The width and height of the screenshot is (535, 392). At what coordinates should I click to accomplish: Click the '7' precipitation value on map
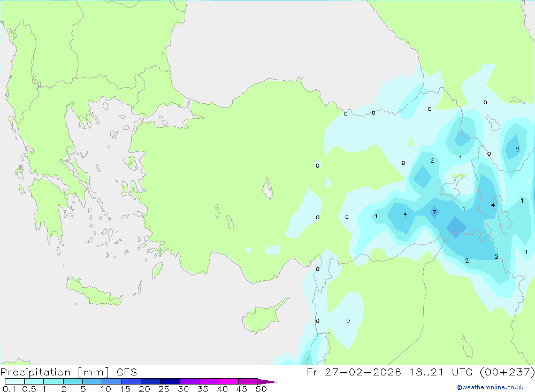pos(434,212)
